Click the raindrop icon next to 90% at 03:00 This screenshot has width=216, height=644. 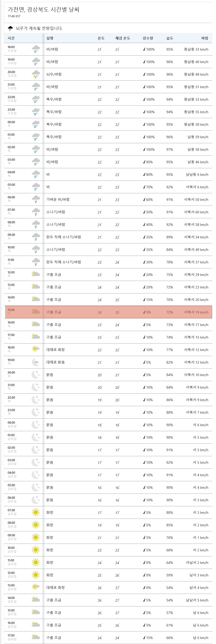(x=144, y=162)
